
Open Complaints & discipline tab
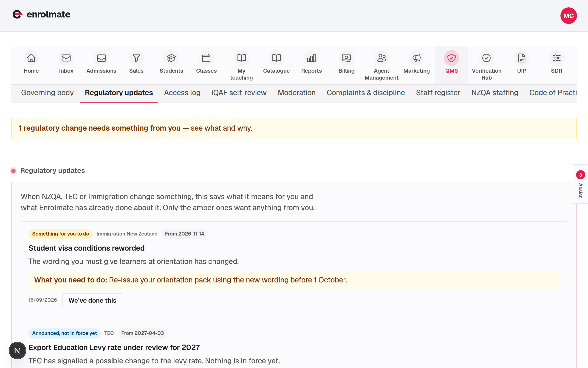[x=366, y=93]
